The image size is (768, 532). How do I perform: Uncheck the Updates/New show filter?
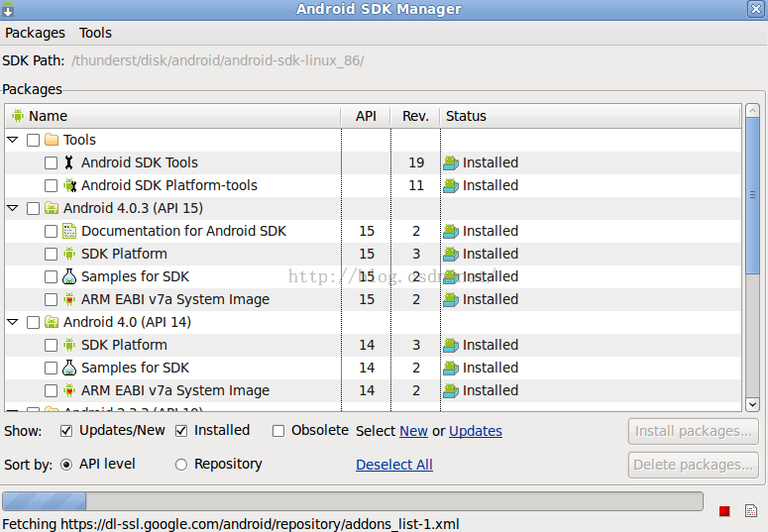tap(66, 431)
